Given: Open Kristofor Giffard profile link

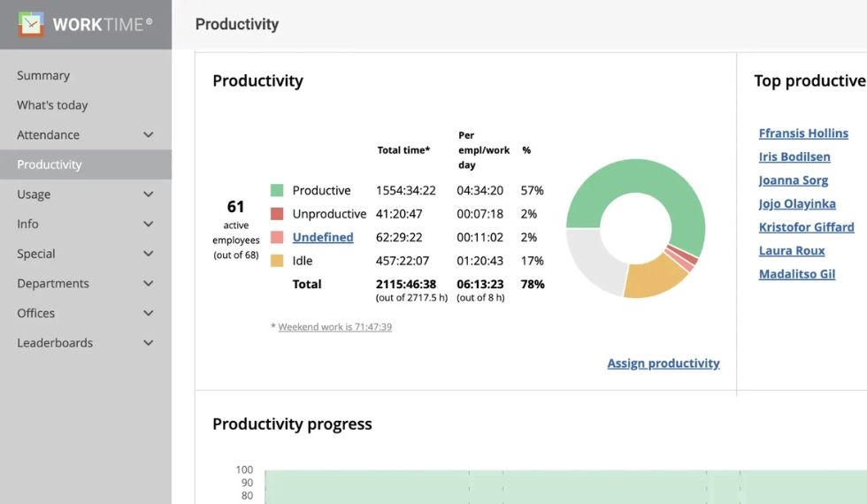Looking at the screenshot, I should 806,227.
